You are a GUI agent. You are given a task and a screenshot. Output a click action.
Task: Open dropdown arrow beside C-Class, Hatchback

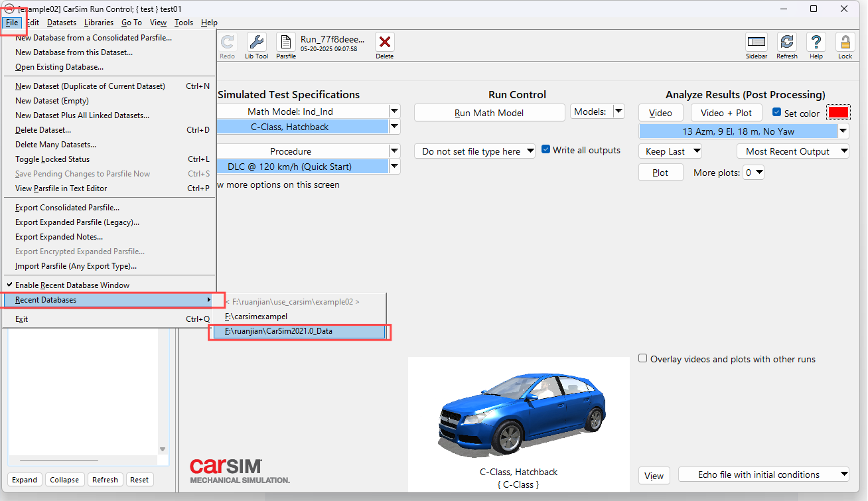(395, 127)
